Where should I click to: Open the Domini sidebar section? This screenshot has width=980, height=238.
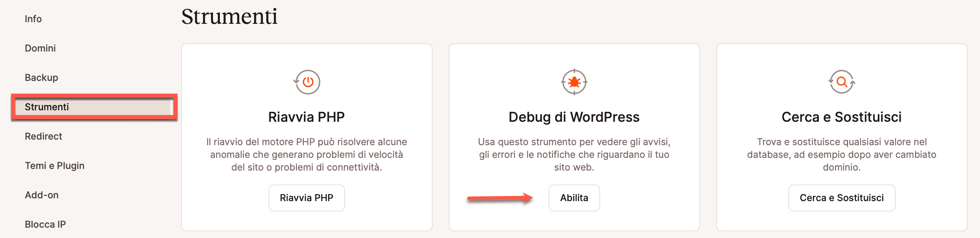[x=40, y=48]
